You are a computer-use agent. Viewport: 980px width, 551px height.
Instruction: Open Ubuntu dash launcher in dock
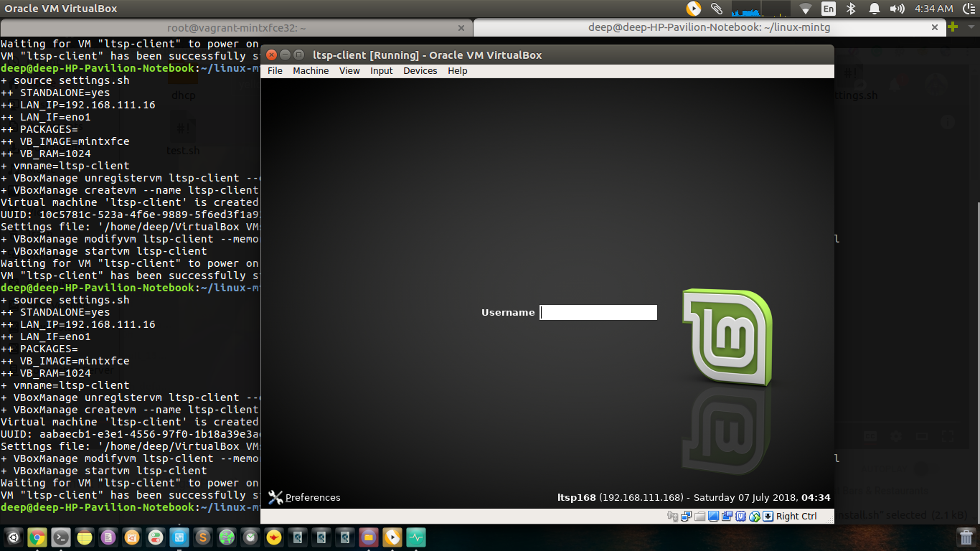coord(14,537)
